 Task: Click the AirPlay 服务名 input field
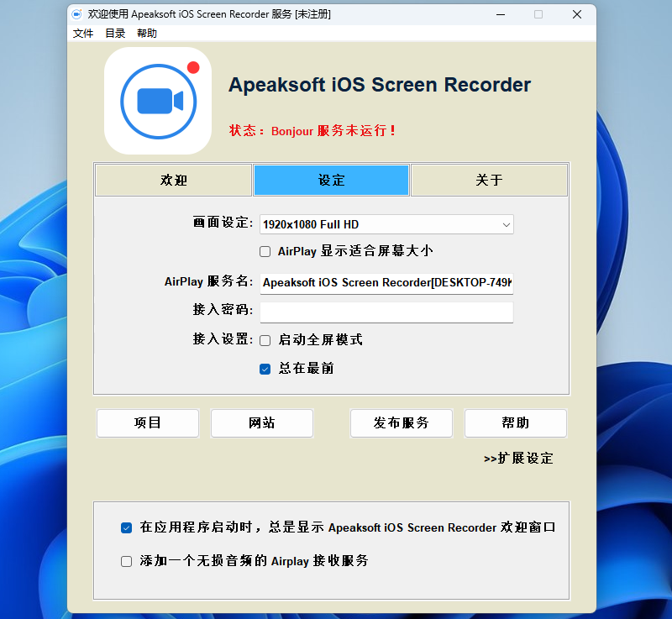(x=386, y=283)
